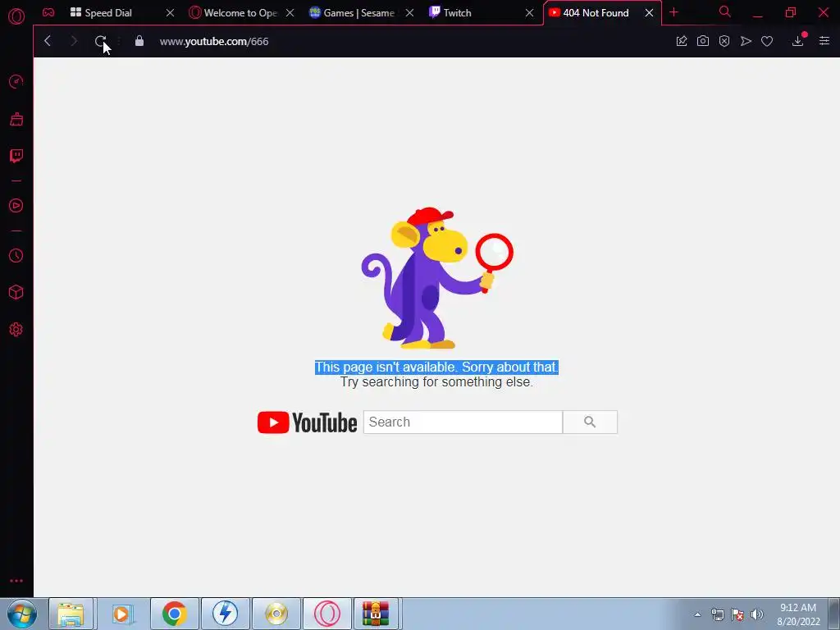
Task: Close the 404 Not Found tab
Action: click(x=650, y=13)
